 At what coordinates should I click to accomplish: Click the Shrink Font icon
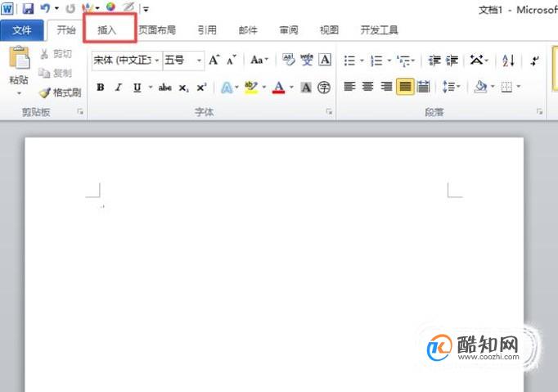(x=232, y=60)
